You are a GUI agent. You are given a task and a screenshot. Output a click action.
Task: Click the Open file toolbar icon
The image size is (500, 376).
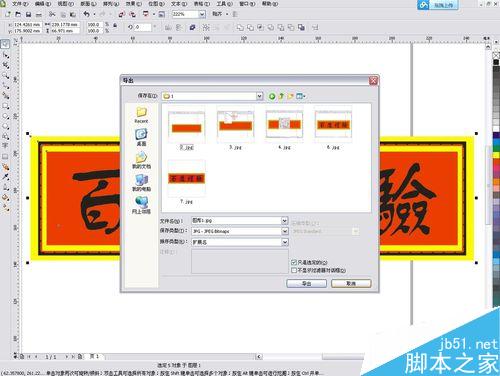point(18,14)
